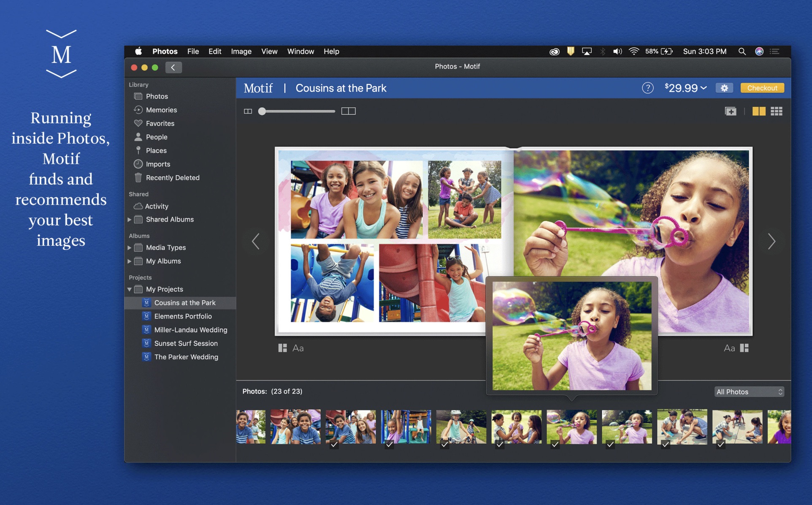Image resolution: width=812 pixels, height=505 pixels.
Task: Open the Window menu
Action: point(300,51)
